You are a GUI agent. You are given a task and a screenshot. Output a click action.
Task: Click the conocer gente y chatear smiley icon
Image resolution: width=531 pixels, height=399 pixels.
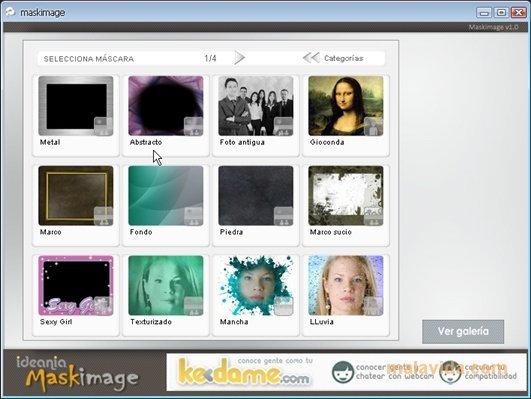click(x=343, y=372)
